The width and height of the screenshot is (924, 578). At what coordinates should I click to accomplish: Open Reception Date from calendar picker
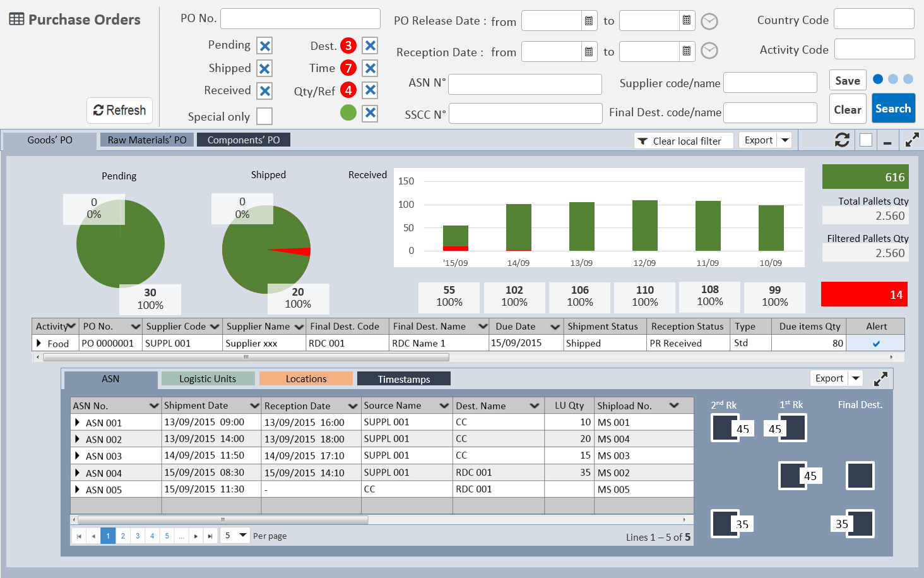(x=588, y=51)
